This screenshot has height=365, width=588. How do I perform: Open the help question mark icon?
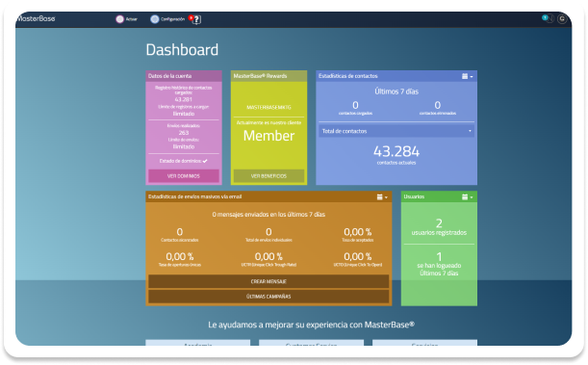[x=196, y=19]
